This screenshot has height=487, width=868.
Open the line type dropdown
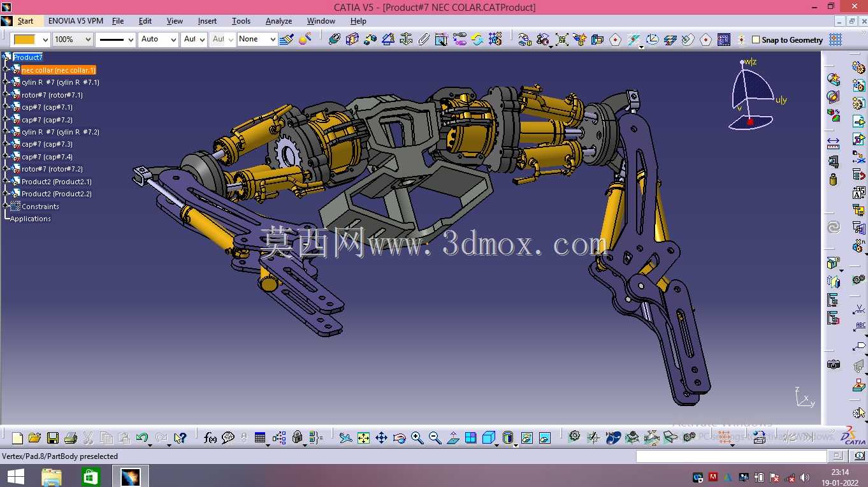(131, 40)
